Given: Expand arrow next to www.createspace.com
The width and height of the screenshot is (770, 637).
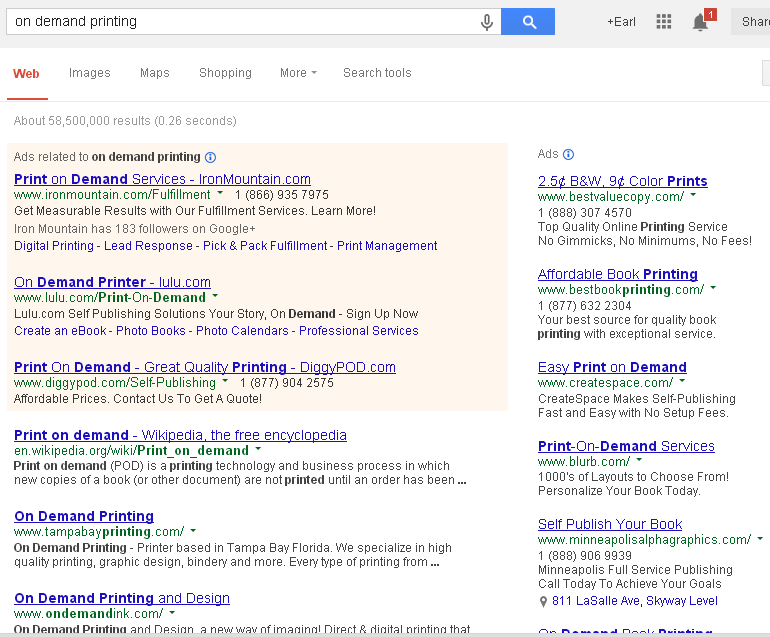Looking at the screenshot, I should pos(682,381).
